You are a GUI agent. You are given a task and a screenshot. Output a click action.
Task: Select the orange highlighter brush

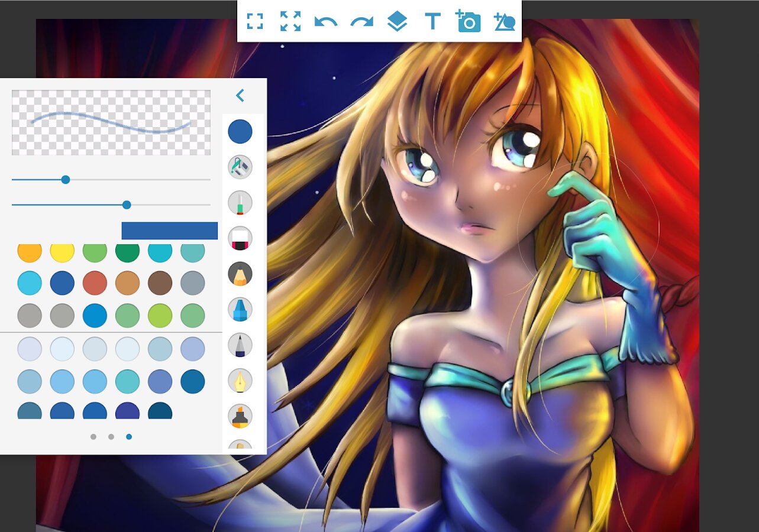tap(240, 416)
